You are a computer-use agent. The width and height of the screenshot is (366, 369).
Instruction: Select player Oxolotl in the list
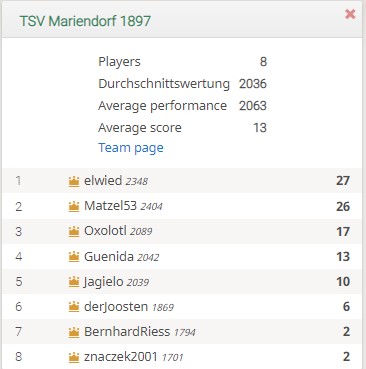click(x=105, y=231)
